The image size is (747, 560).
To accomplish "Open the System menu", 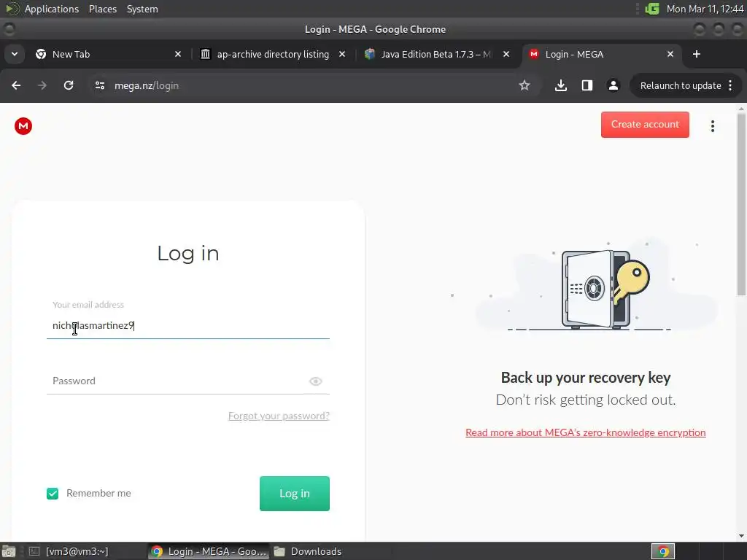I will click(x=142, y=9).
